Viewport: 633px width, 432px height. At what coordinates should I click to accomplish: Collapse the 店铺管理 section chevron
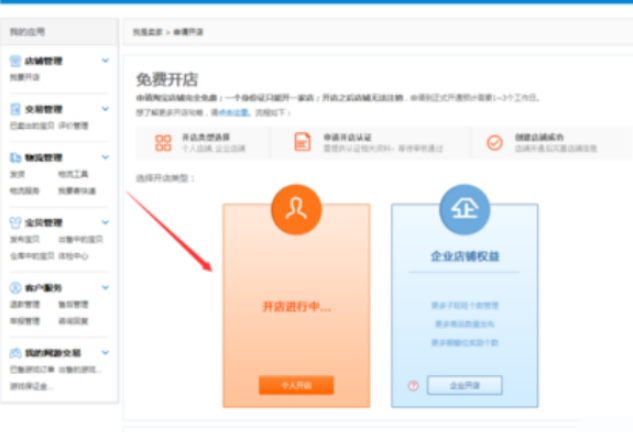point(105,61)
